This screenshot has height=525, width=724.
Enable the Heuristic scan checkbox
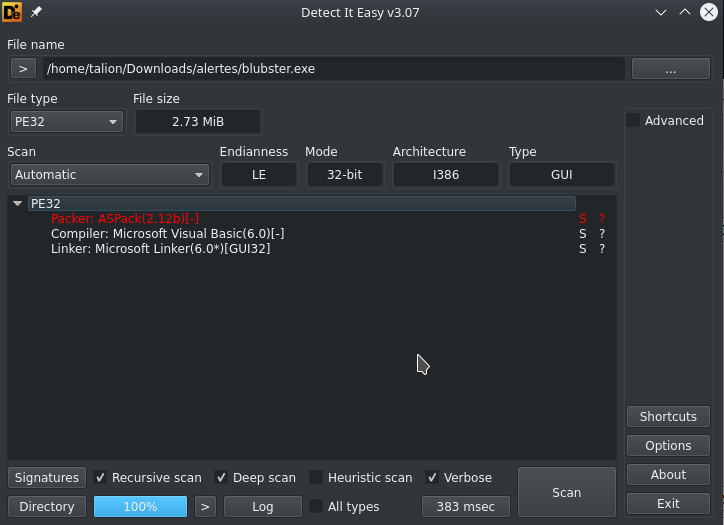(x=316, y=478)
